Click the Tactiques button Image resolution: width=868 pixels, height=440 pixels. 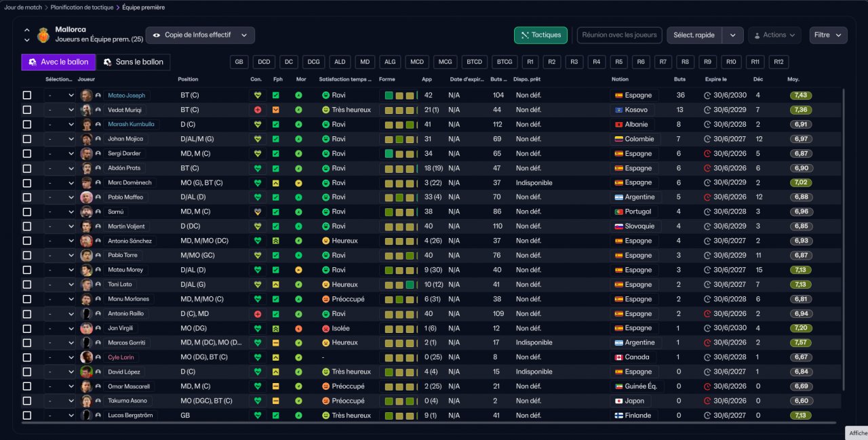point(540,35)
